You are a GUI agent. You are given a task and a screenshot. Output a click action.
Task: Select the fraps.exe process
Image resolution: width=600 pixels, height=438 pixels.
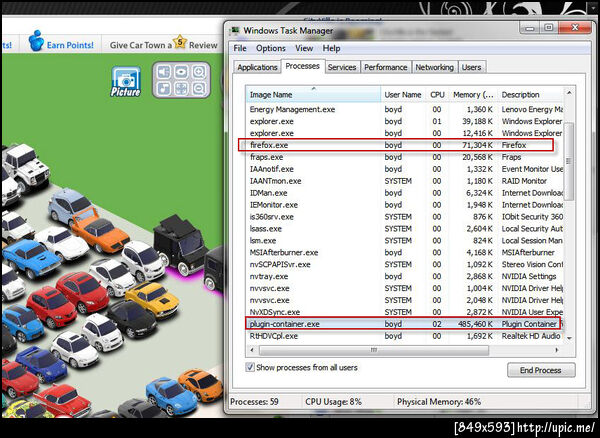[404, 157]
